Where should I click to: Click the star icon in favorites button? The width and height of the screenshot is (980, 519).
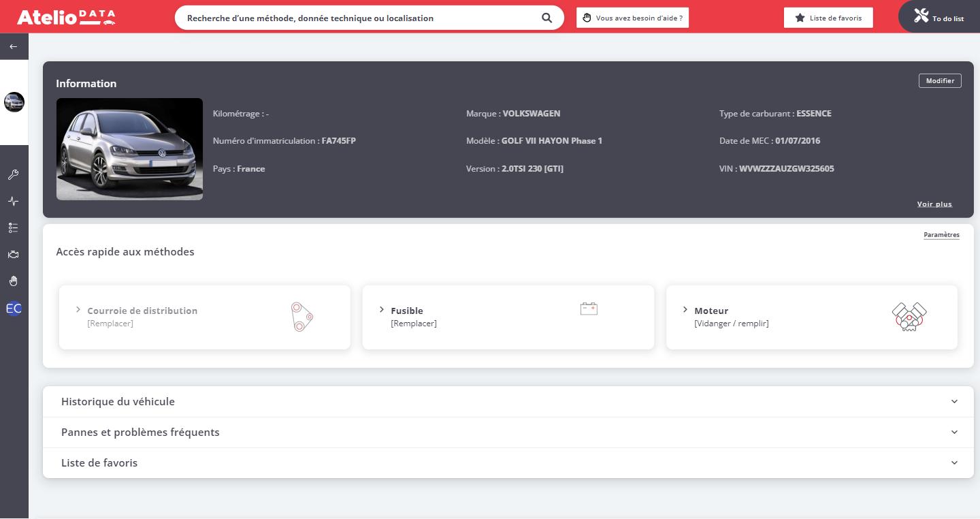[800, 18]
